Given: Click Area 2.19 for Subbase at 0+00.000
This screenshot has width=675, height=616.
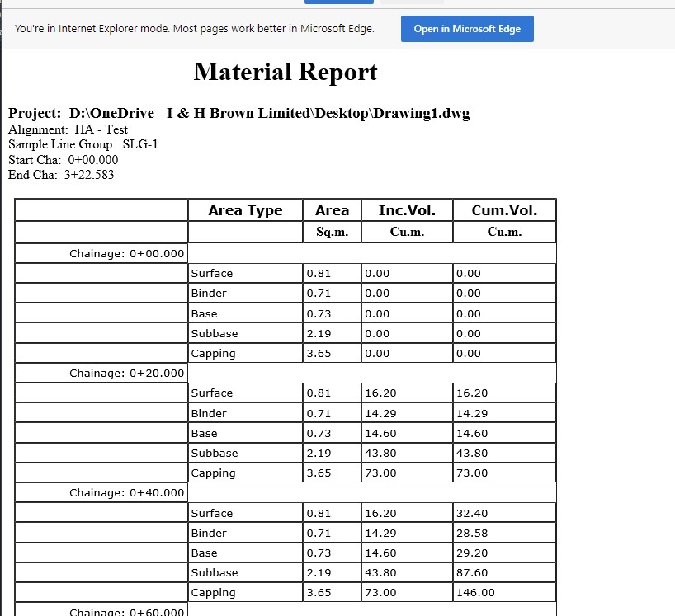Looking at the screenshot, I should [x=319, y=333].
